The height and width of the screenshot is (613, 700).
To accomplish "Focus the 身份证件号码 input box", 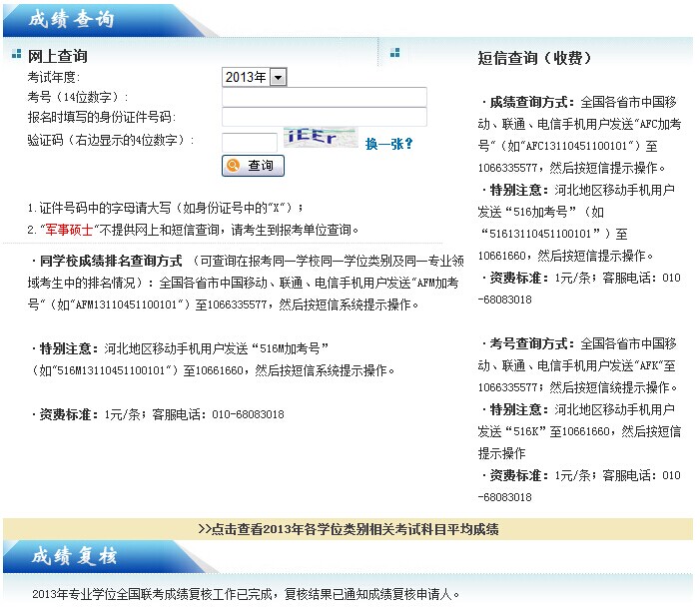I will [x=324, y=117].
